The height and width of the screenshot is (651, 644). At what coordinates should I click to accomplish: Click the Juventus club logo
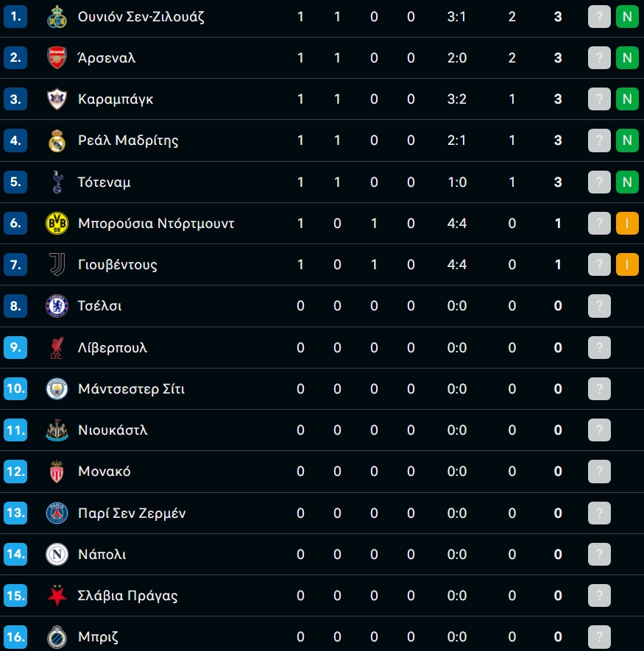(57, 264)
